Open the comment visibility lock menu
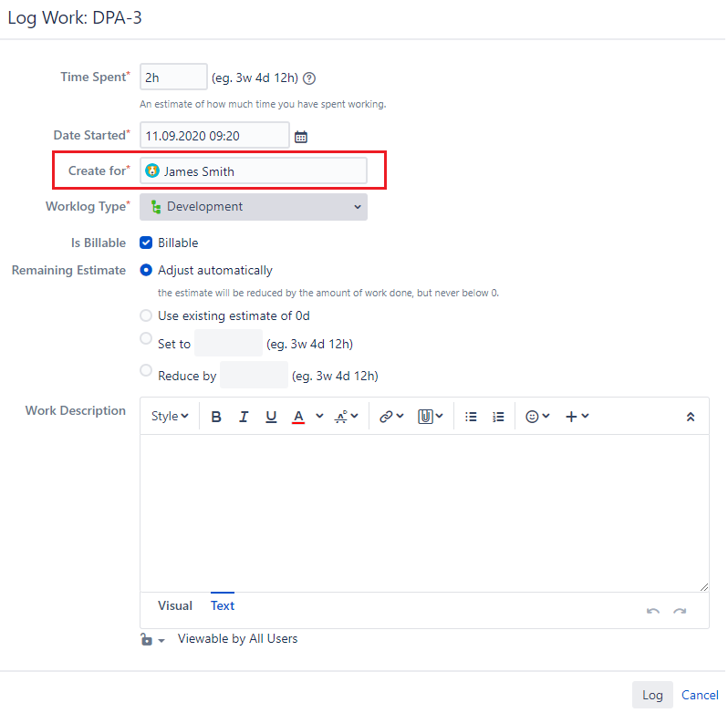 point(152,639)
